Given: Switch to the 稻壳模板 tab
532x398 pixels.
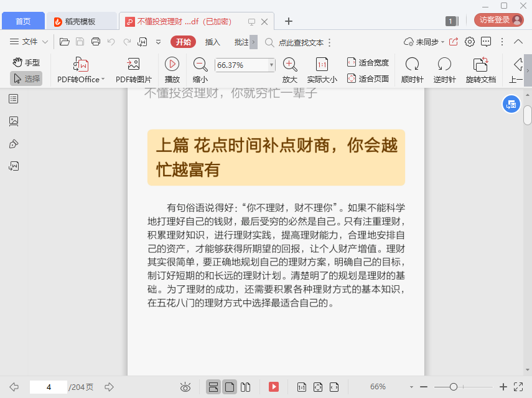Looking at the screenshot, I should click(80, 21).
